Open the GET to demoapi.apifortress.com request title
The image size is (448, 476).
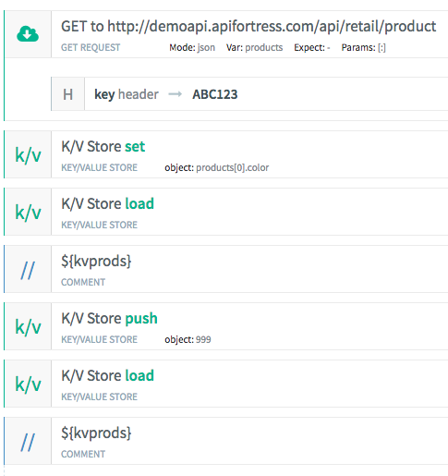(x=248, y=27)
